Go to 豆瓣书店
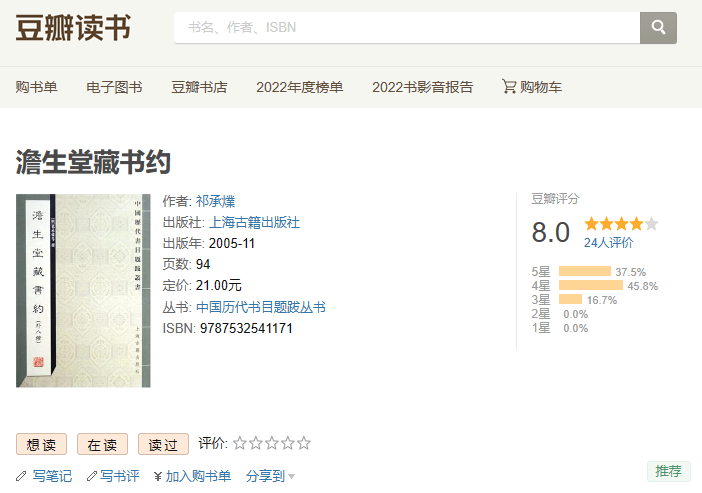The height and width of the screenshot is (493, 702). click(x=199, y=87)
